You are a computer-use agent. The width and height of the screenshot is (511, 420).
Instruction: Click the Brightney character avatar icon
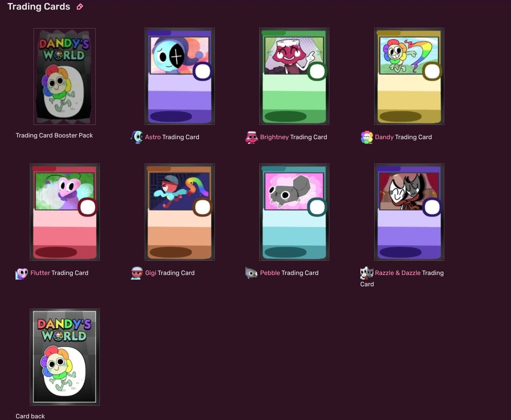(252, 137)
